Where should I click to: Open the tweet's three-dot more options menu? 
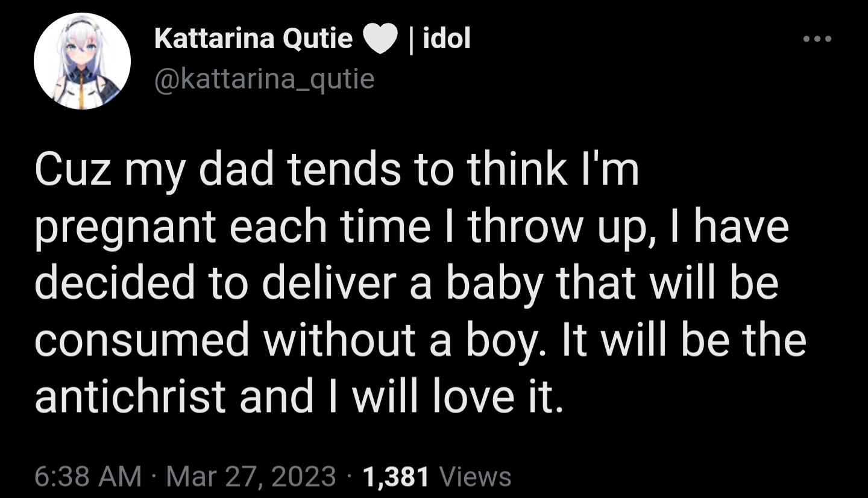(818, 40)
